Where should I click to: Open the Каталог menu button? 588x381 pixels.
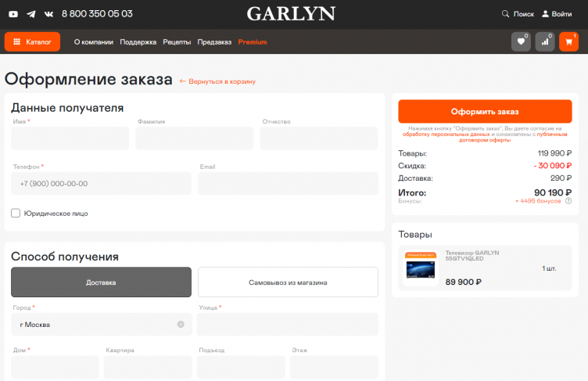point(32,41)
